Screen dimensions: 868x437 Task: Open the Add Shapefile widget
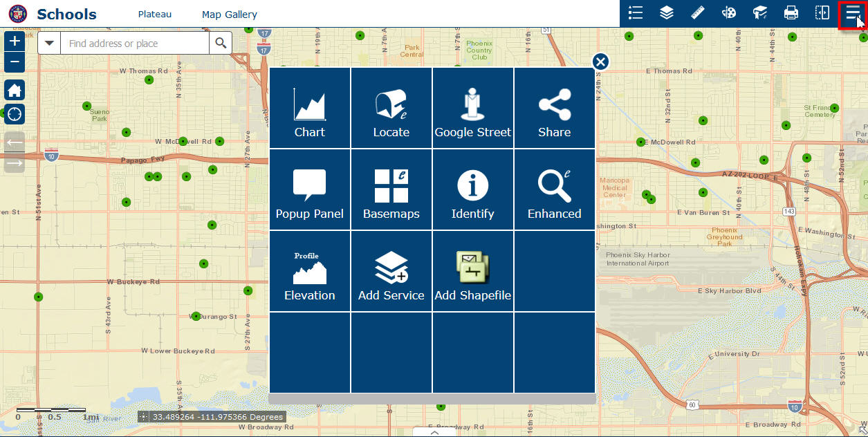472,271
